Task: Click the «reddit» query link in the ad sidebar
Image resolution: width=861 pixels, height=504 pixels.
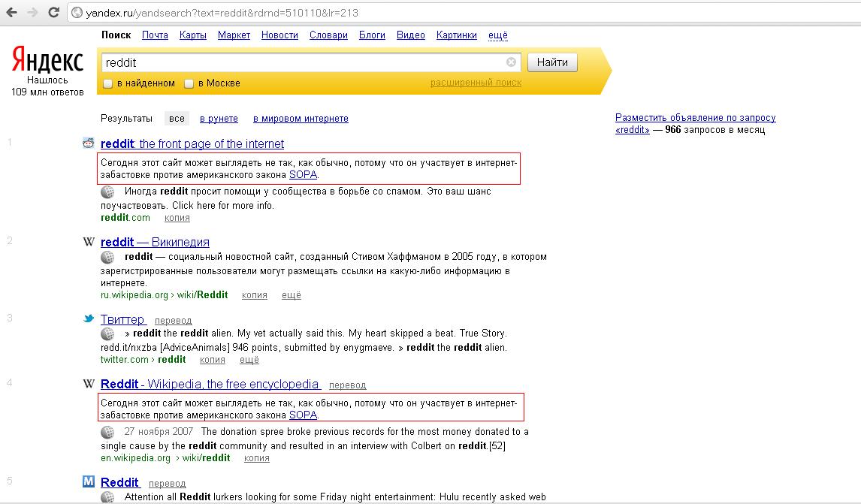Action: click(632, 130)
